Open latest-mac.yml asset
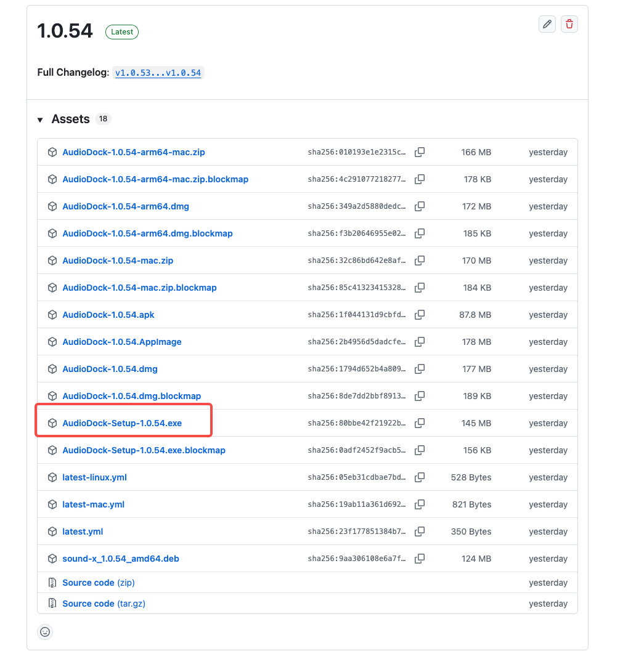Image resolution: width=644 pixels, height=659 pixels. [94, 504]
